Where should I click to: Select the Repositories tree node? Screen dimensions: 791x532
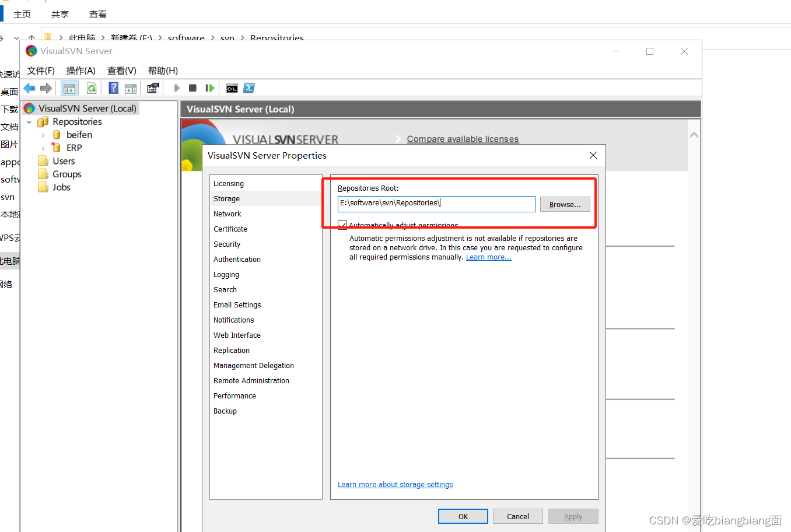pyautogui.click(x=77, y=121)
